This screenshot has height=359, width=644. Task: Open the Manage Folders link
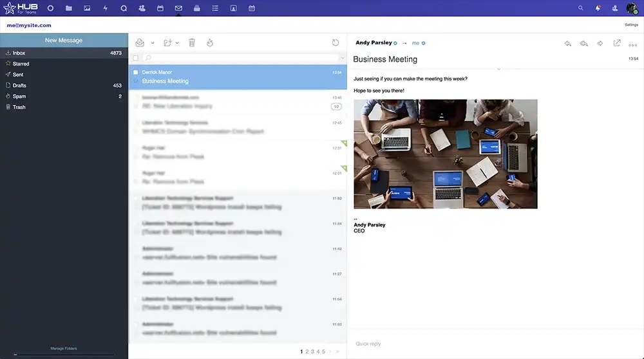[x=64, y=349]
